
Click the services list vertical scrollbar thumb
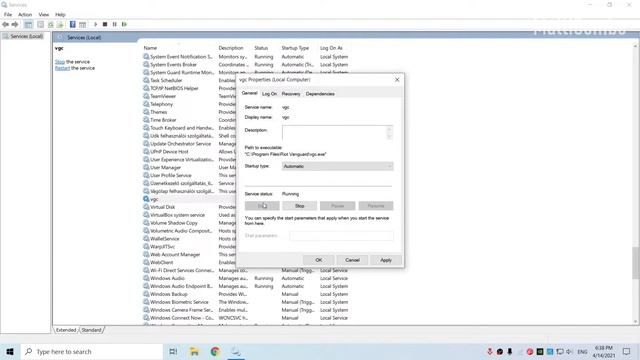click(636, 262)
